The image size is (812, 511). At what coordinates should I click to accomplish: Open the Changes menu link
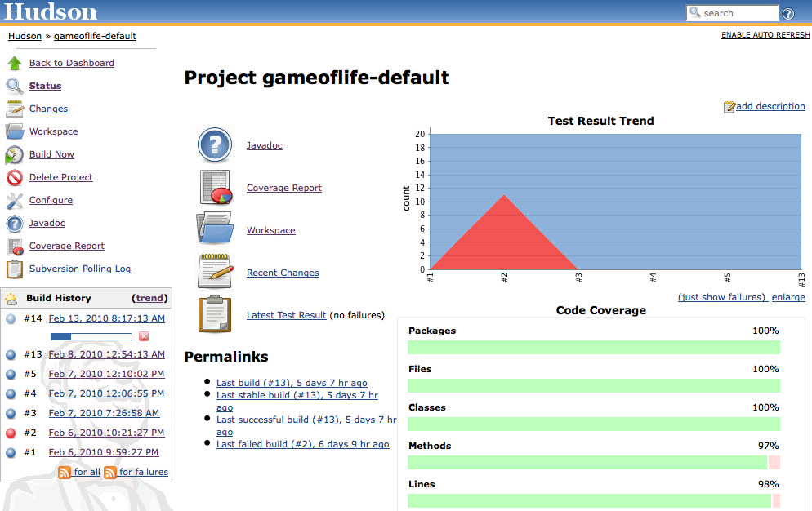click(x=48, y=109)
